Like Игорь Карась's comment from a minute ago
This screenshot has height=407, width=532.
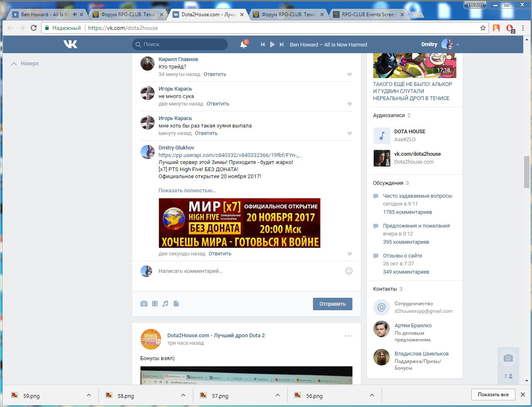click(350, 134)
